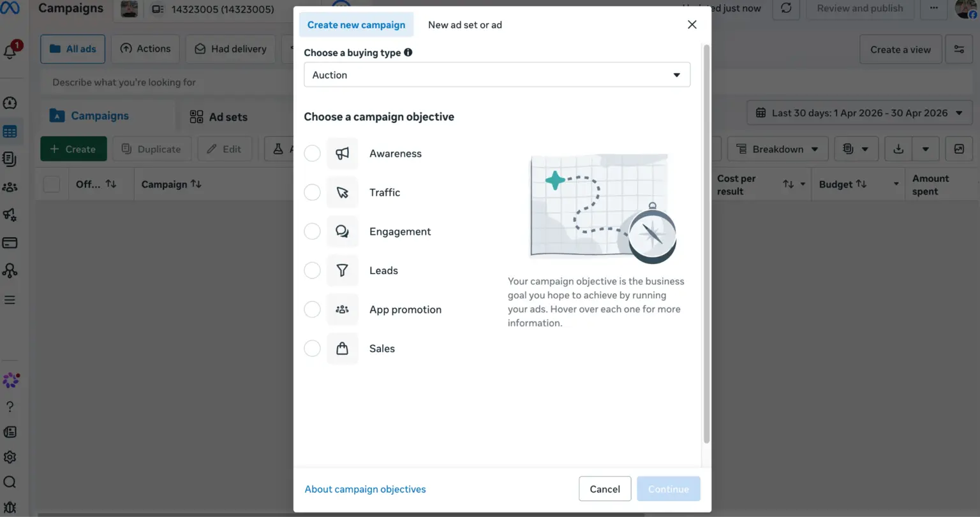
Task: Click the Edit button
Action: tap(225, 149)
